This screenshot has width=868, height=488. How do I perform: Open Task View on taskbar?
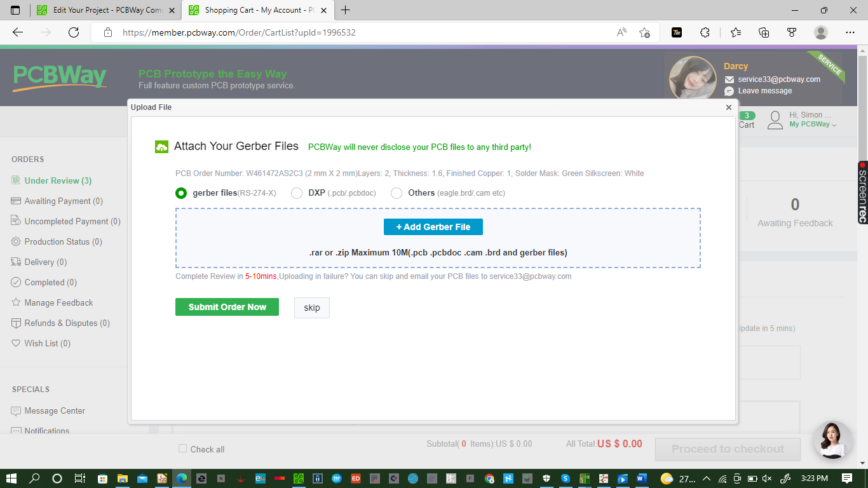pyautogui.click(x=79, y=478)
